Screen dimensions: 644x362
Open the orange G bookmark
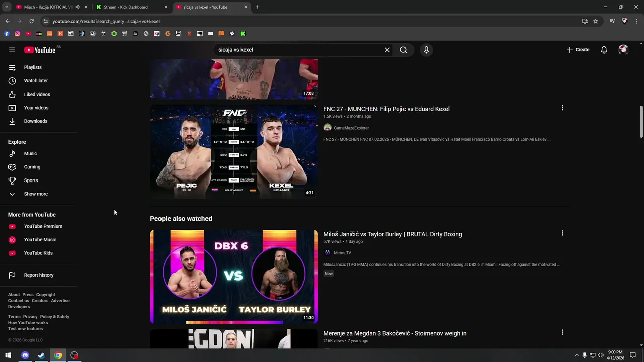pos(168,34)
